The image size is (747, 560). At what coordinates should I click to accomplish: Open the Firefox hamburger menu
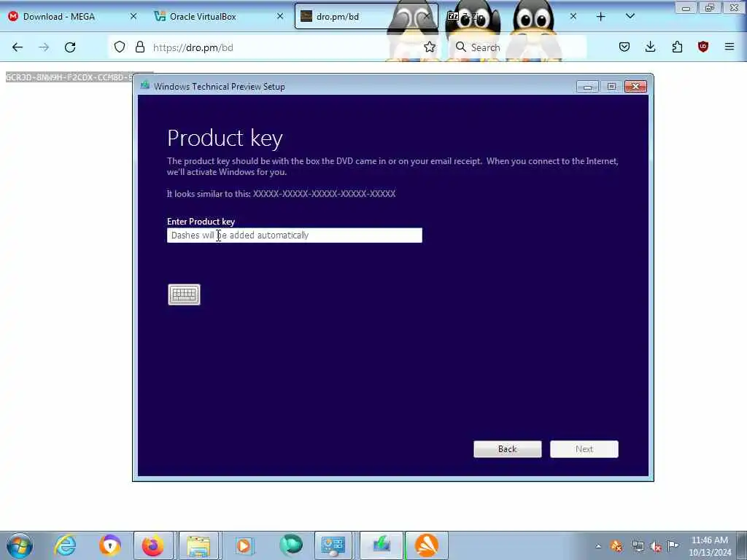(x=729, y=47)
